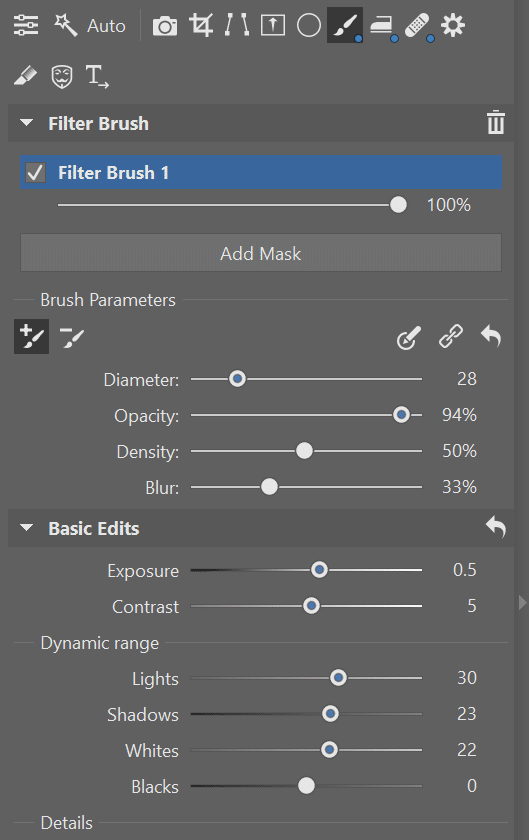
Task: Activate the add-to-mask brush mode
Action: (x=31, y=336)
